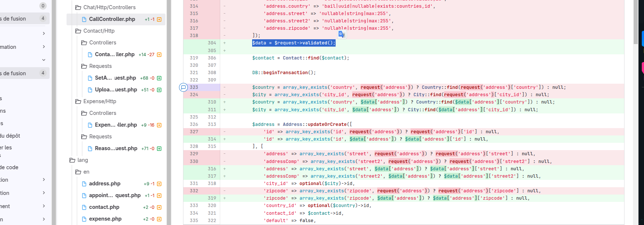Click the modified icon next to address.php

(159, 184)
